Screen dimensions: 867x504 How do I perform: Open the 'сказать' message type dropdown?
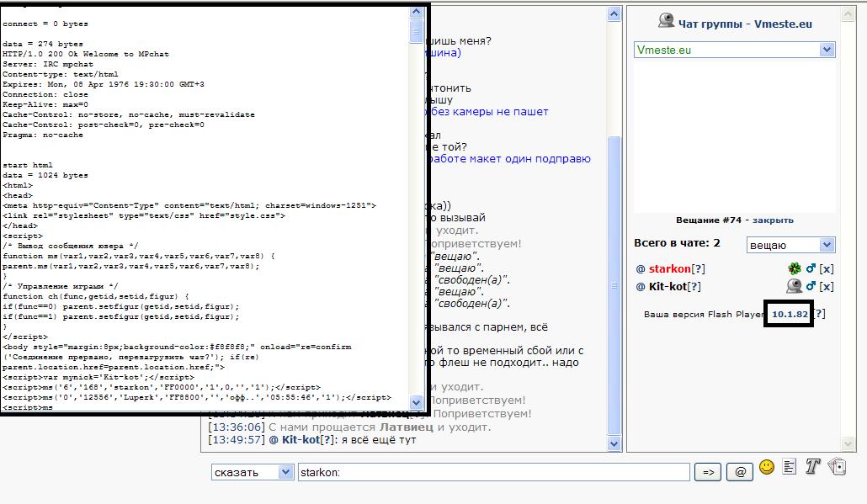point(285,472)
